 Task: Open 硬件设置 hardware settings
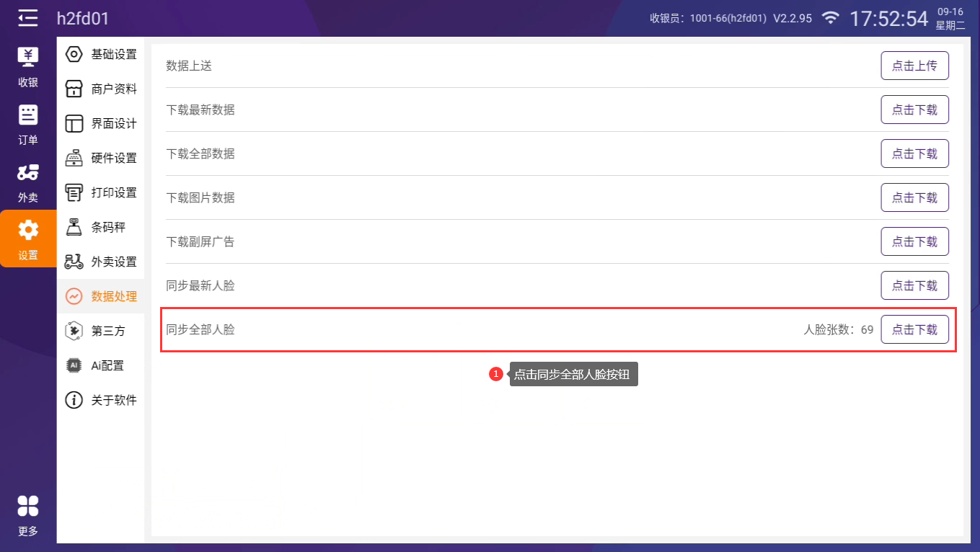[113, 159]
